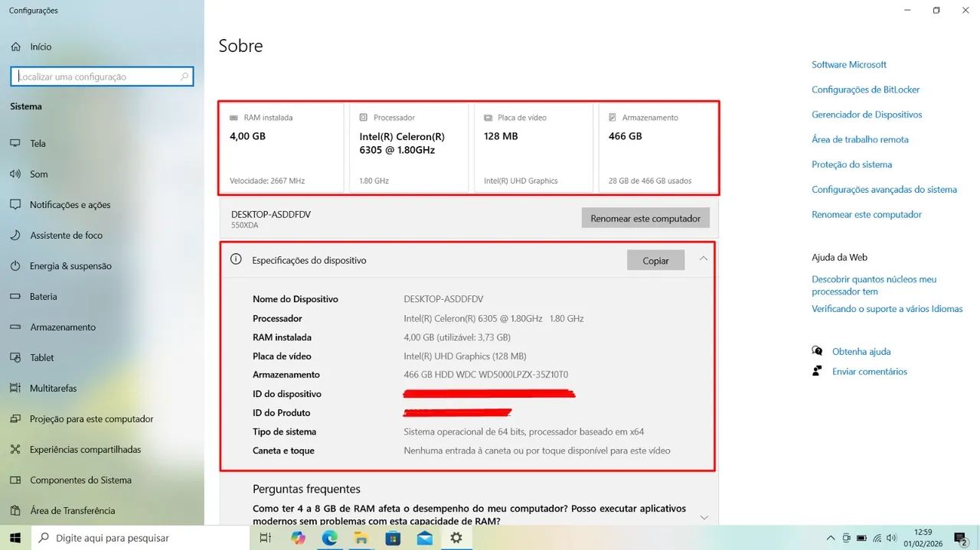Open Multitarefas settings from the sidebar
This screenshot has width=980, height=550.
click(x=54, y=388)
